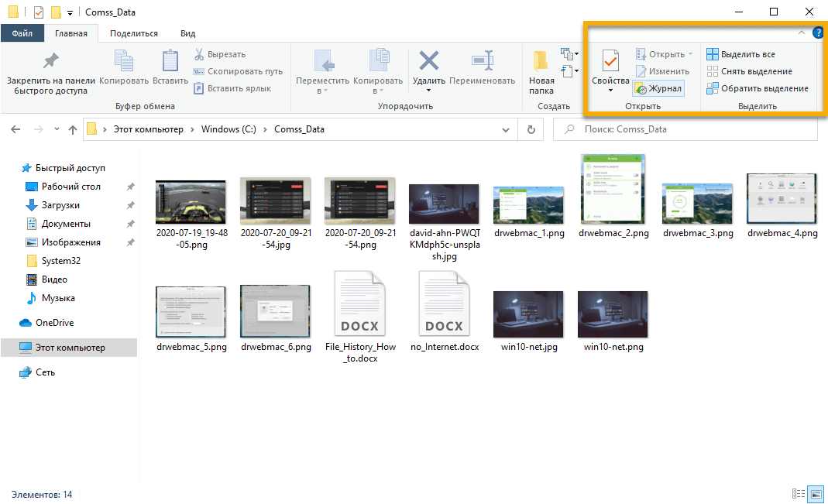The width and height of the screenshot is (828, 504).
Task: Click Изменить edit command
Action: click(x=663, y=71)
